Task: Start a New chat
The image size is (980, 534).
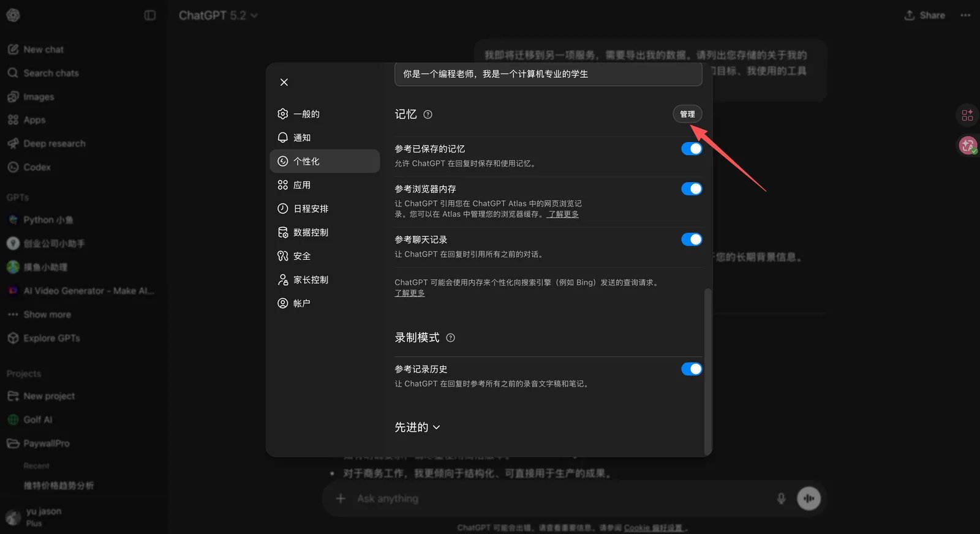Action: 43,50
